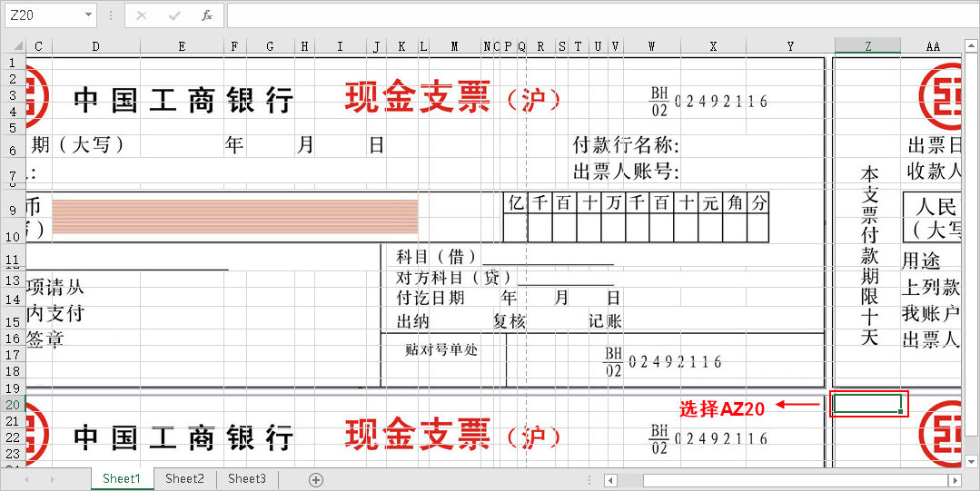
Task: Select column header Y
Action: [x=790, y=46]
